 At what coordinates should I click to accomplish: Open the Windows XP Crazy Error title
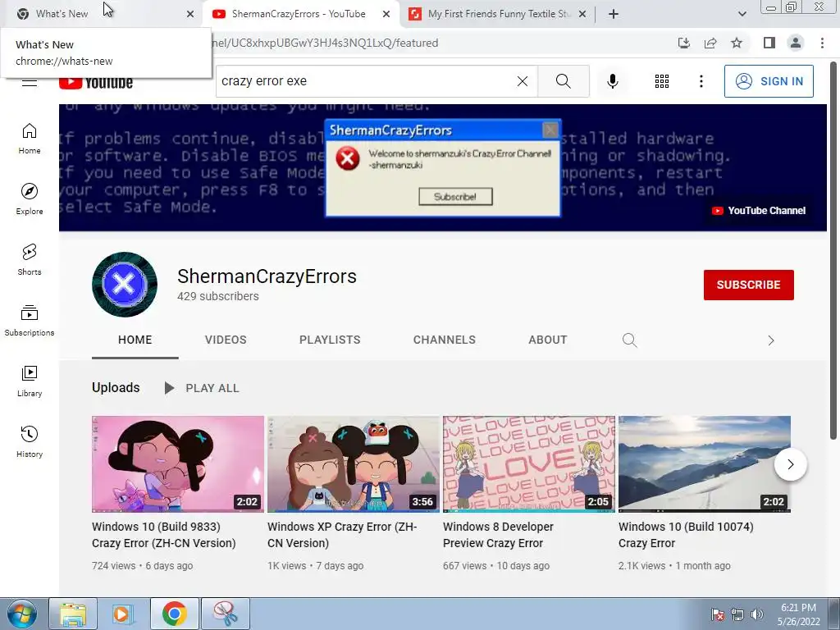(x=342, y=535)
